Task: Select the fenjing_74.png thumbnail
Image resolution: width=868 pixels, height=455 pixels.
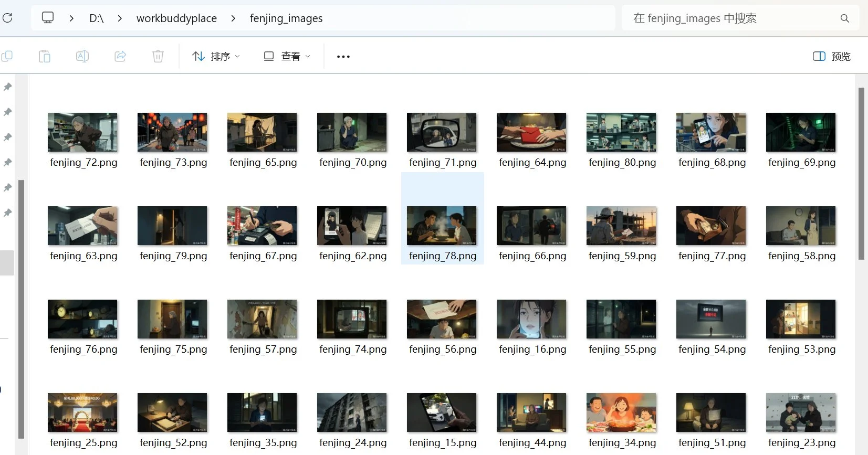Action: point(352,319)
